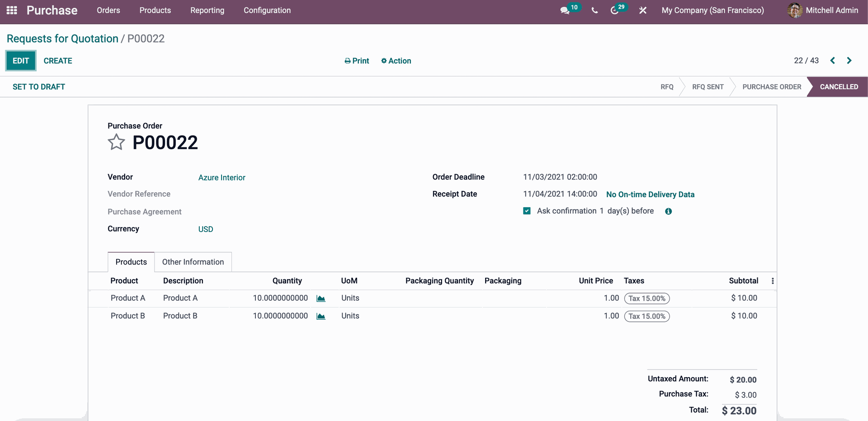Click the Tax 15.00% tag on Product A
The width and height of the screenshot is (868, 421).
coord(646,298)
